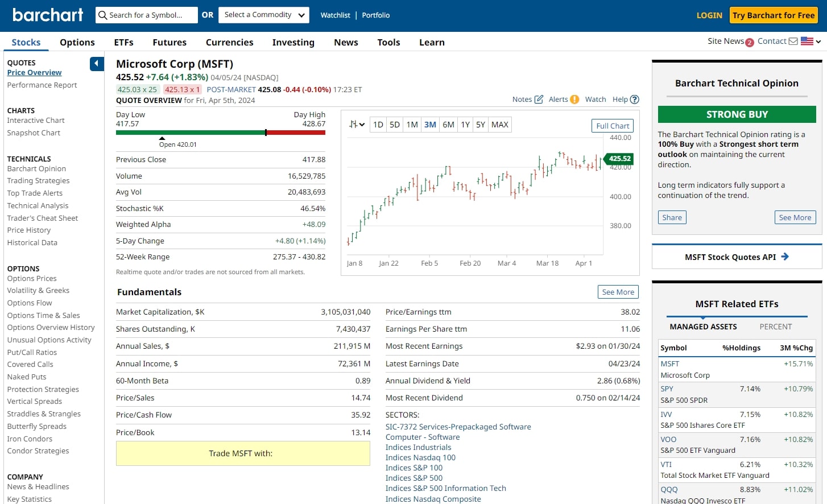
Task: Open Performance Report in sidebar
Action: (x=42, y=85)
